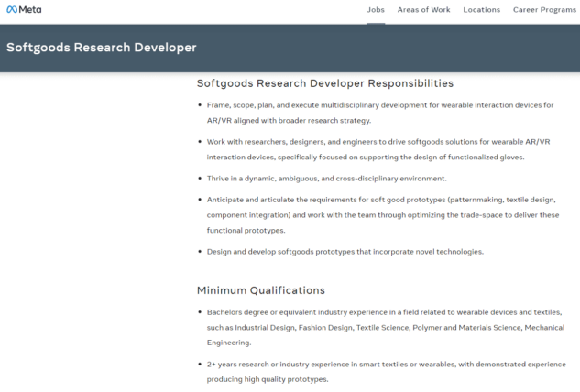Open the Career Programs link
Screen dimensions: 580x392
543,10
